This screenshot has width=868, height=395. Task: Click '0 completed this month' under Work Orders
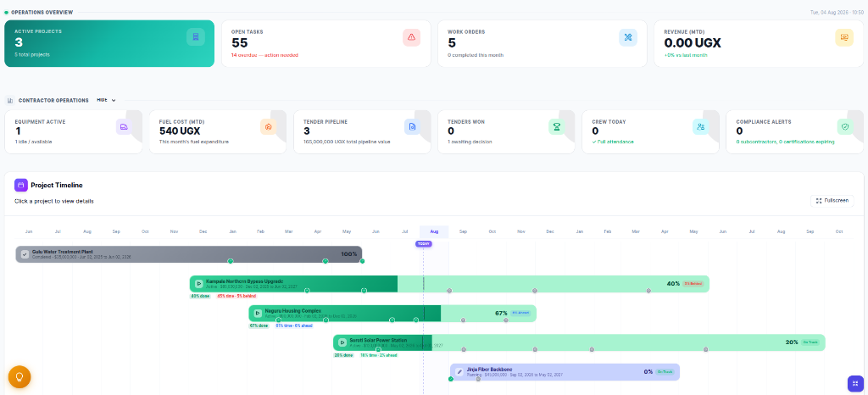(476, 55)
